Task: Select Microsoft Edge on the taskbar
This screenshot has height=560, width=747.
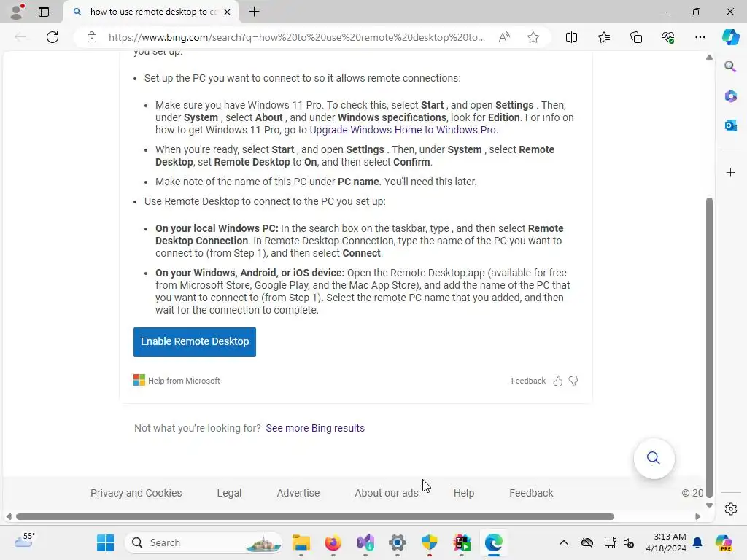Action: click(x=494, y=542)
